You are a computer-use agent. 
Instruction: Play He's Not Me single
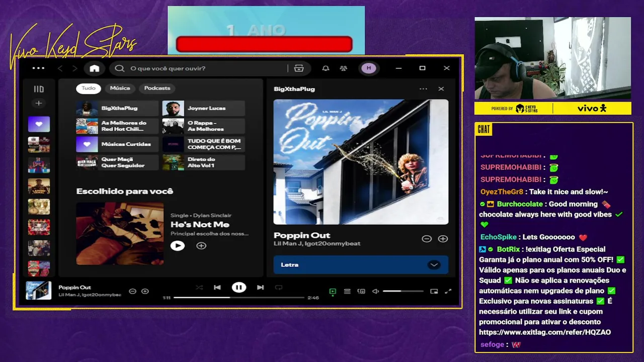(177, 246)
